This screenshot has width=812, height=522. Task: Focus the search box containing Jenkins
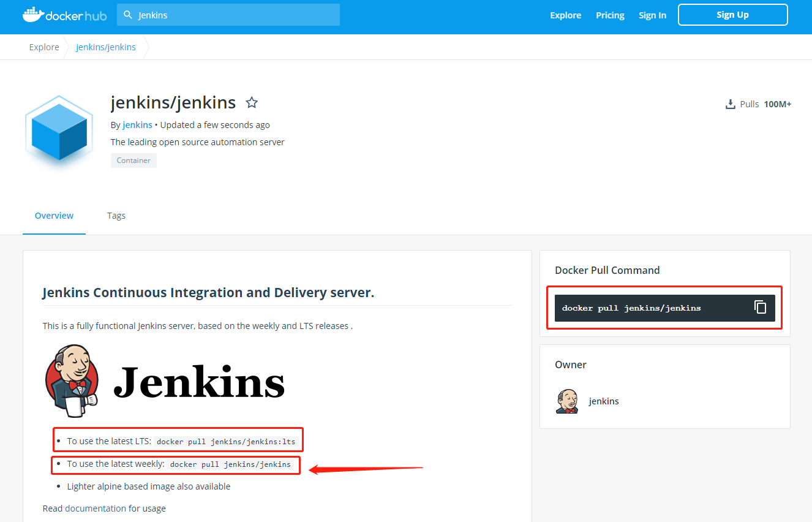(228, 15)
